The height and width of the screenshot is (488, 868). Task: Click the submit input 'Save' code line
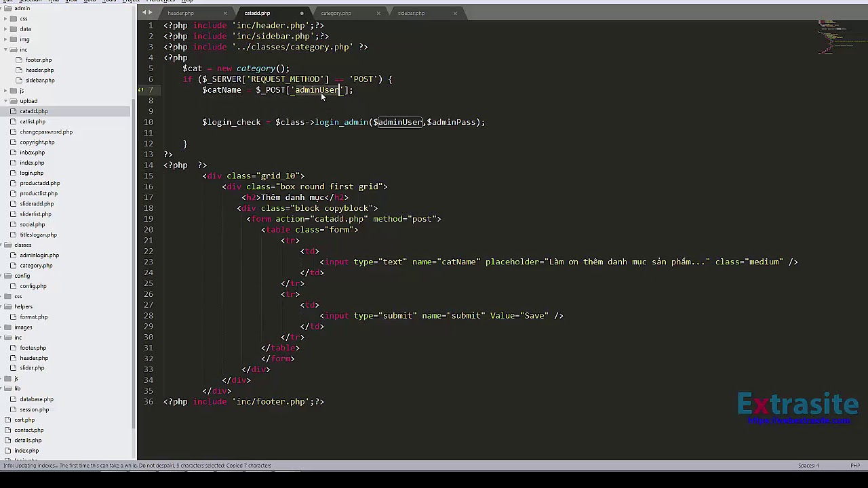441,316
